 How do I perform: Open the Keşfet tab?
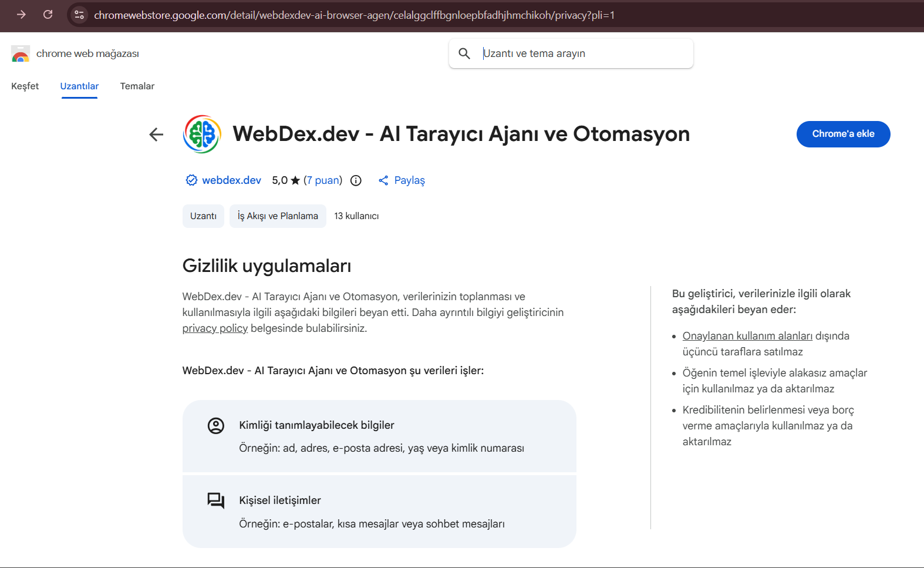[x=25, y=86]
